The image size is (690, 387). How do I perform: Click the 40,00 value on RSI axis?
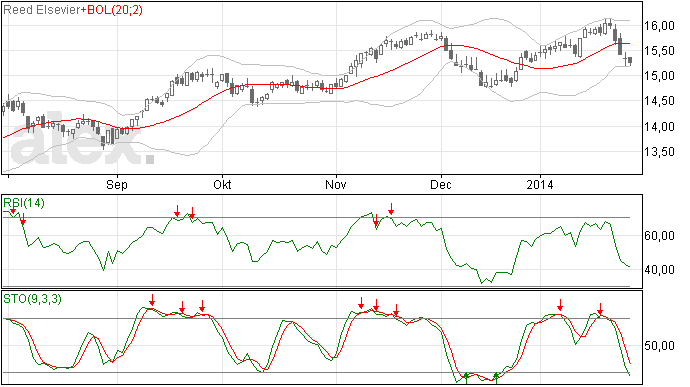pyautogui.click(x=659, y=269)
